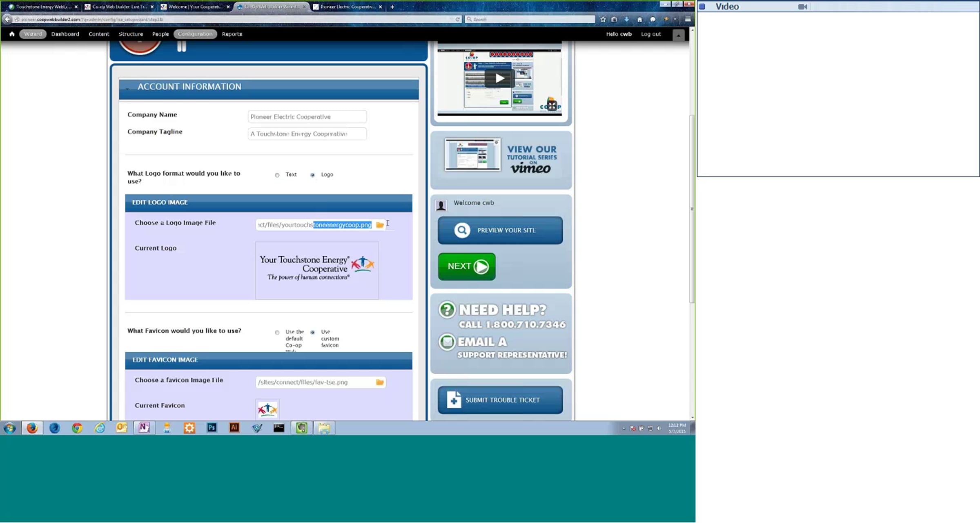Select the Text logo format option
The image size is (980, 523).
277,175
